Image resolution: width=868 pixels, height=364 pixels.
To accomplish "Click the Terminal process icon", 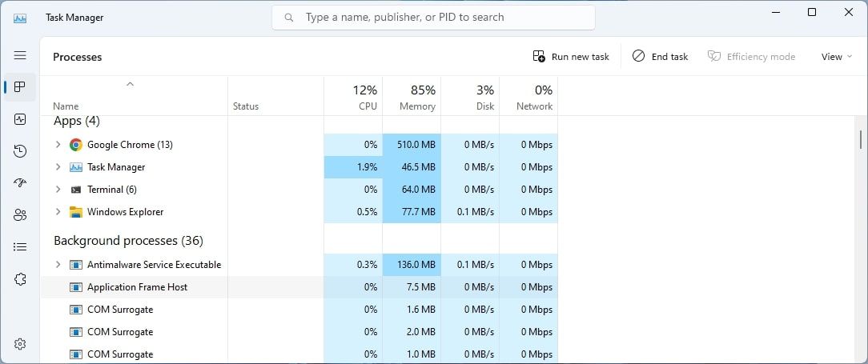I will click(76, 189).
